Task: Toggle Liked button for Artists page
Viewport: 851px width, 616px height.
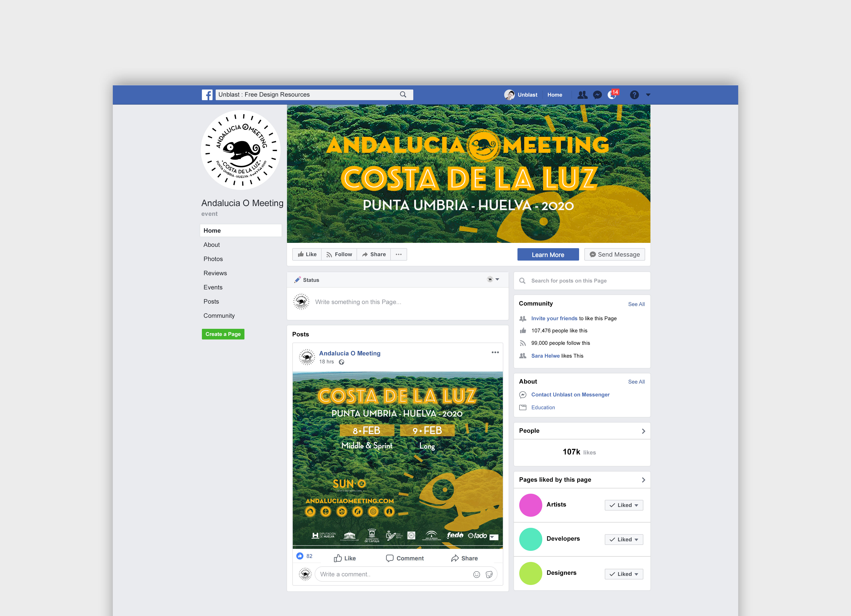Action: point(624,505)
